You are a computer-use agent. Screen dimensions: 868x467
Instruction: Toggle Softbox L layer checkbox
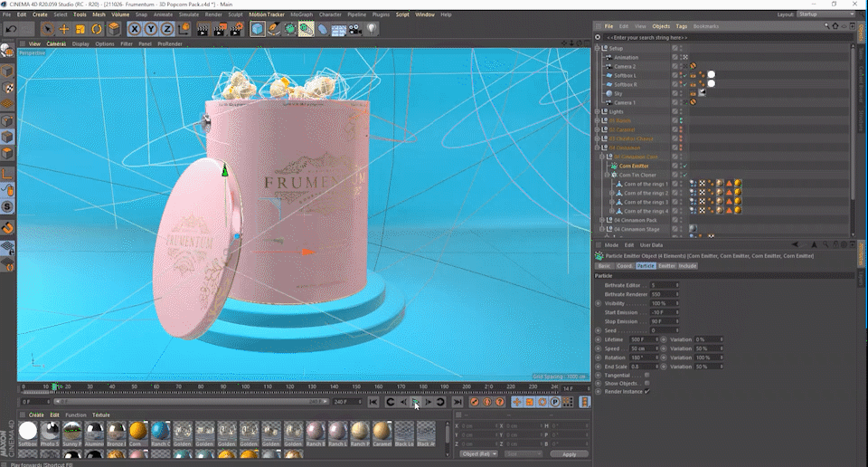coord(675,75)
